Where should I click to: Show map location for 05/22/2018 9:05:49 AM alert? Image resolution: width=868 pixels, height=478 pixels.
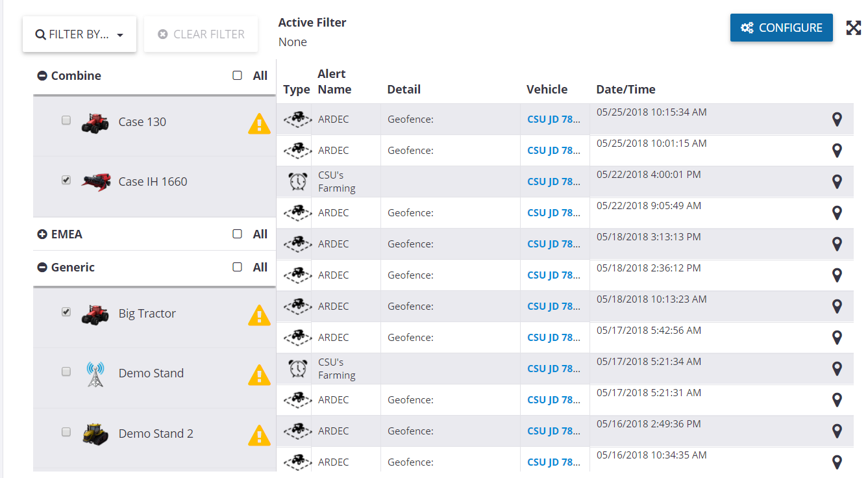pos(837,213)
